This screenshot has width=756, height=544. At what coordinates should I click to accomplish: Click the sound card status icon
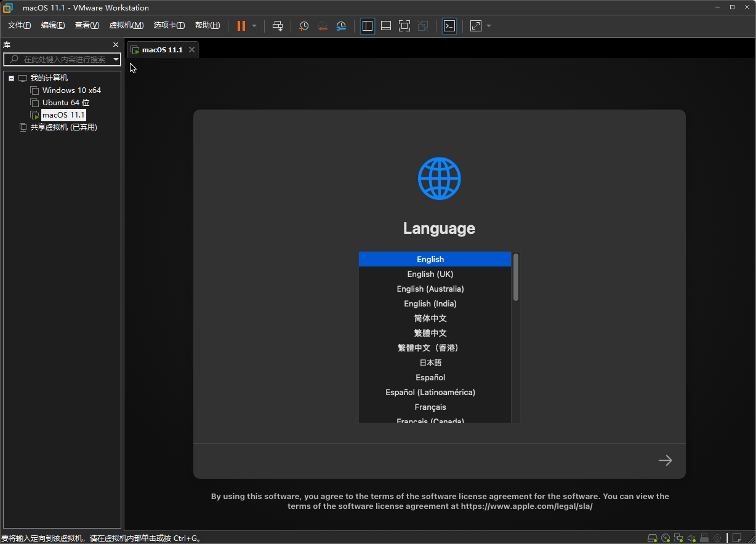point(691,538)
